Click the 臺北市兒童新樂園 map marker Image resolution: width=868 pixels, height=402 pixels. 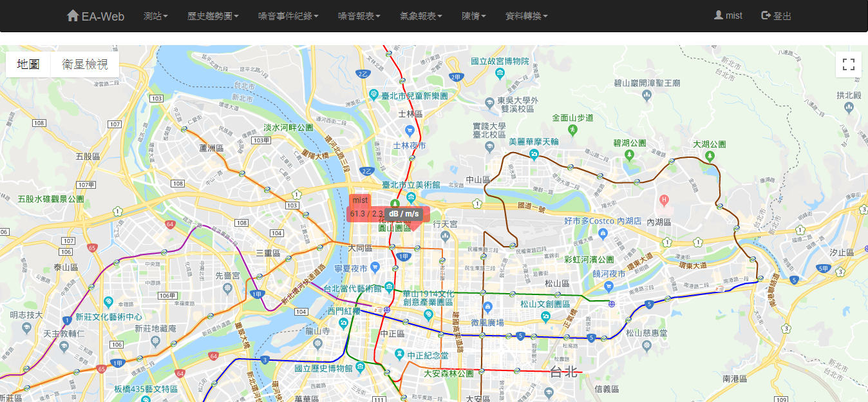pyautogui.click(x=373, y=95)
